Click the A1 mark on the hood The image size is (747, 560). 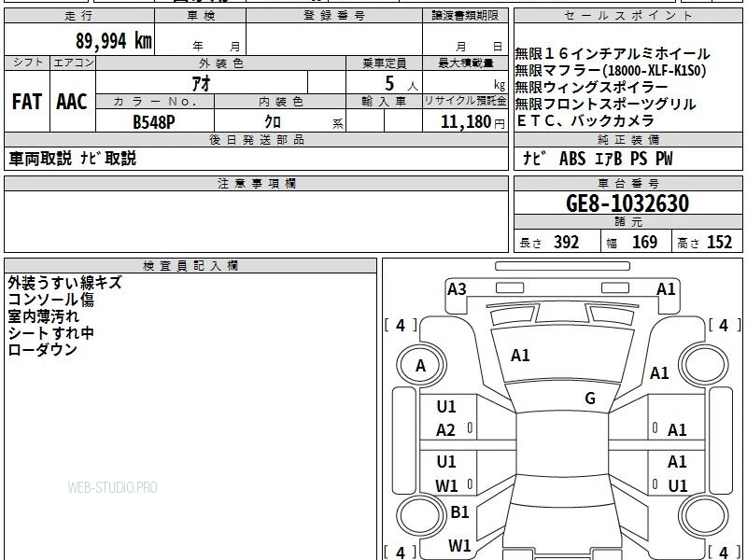click(x=520, y=356)
